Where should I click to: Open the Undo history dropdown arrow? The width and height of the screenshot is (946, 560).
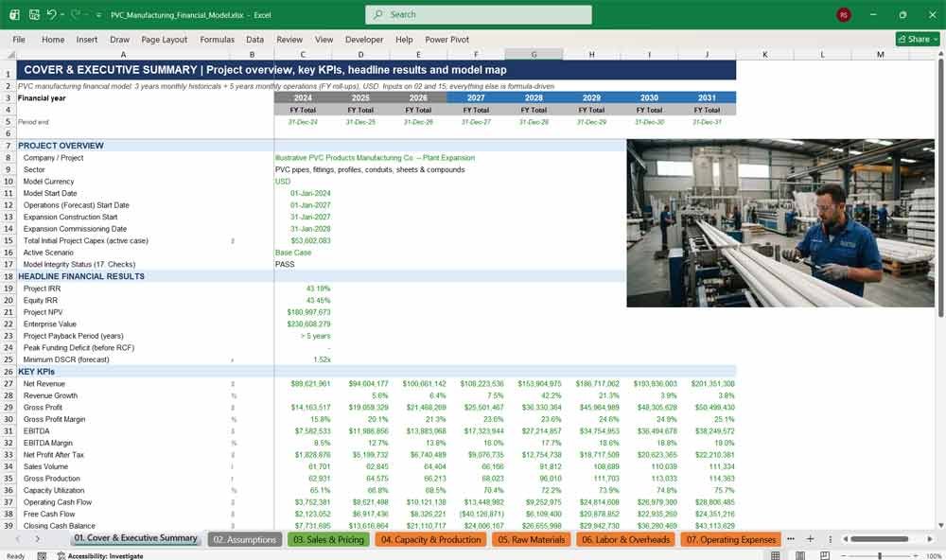62,14
